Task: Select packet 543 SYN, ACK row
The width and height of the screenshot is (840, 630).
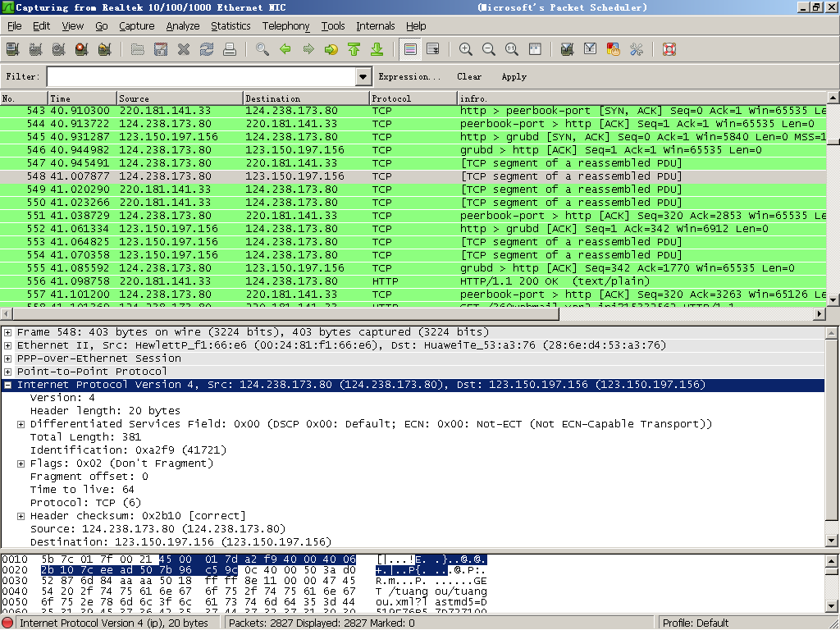Action: (x=413, y=111)
